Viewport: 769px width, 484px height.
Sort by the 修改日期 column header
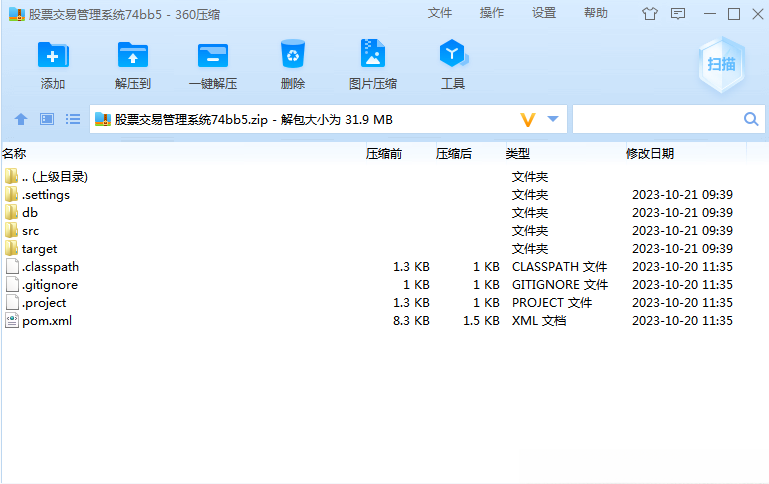click(650, 154)
